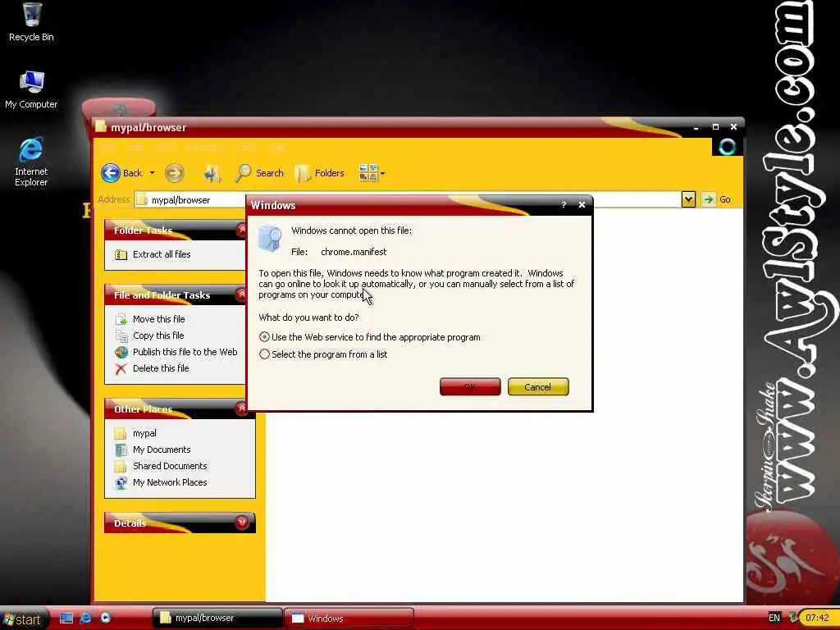
Task: Toggle the Folders pane button
Action: point(319,173)
